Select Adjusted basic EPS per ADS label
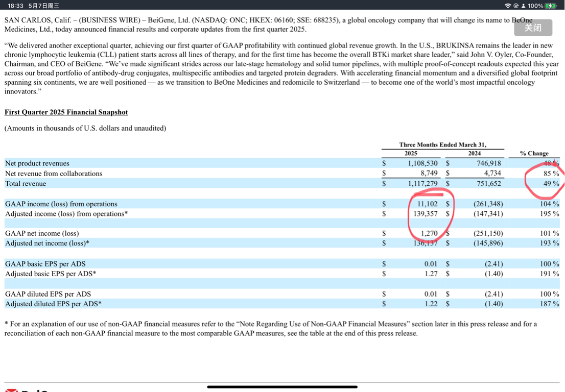 coord(51,274)
